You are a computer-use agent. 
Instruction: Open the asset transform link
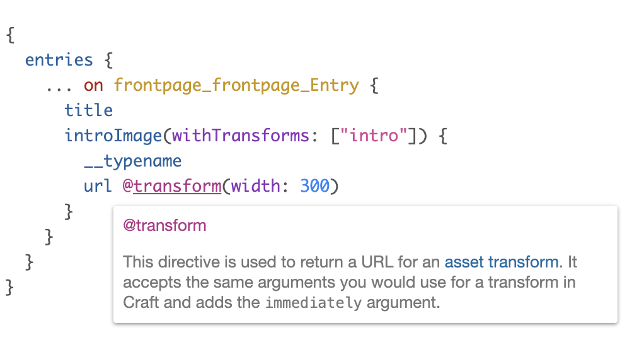[x=501, y=262]
